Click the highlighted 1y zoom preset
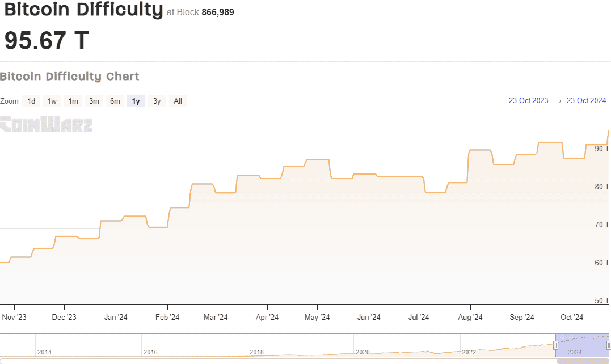Image resolution: width=611 pixels, height=364 pixels. [x=136, y=101]
